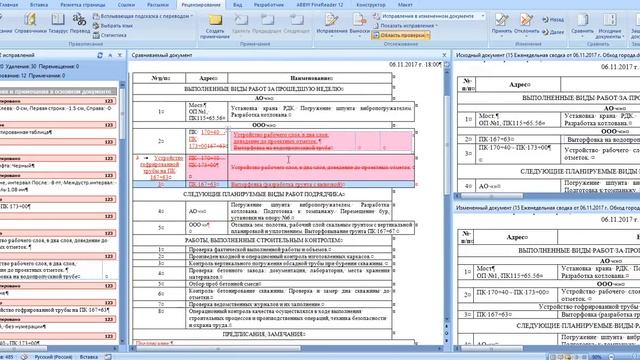Open the Макет tab

pos(405,5)
